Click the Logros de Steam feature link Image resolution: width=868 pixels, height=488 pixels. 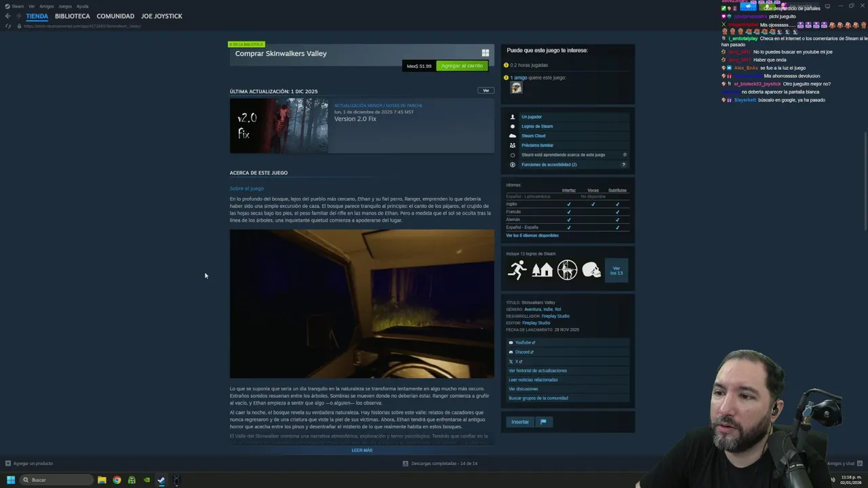537,126
